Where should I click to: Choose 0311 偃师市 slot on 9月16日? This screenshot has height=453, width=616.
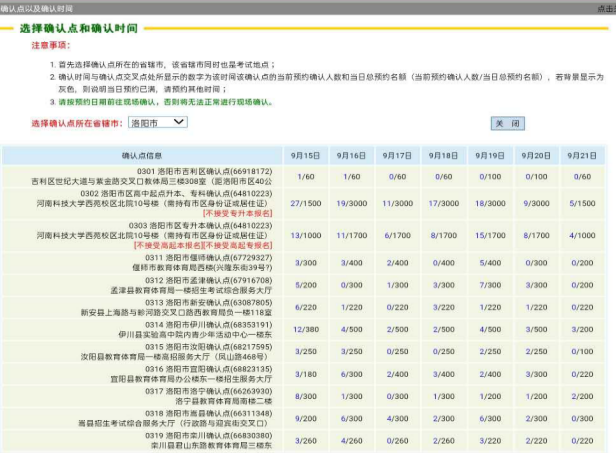(352, 262)
